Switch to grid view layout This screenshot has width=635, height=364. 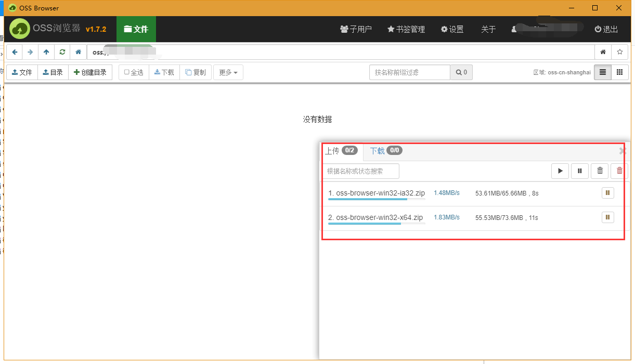pyautogui.click(x=619, y=72)
